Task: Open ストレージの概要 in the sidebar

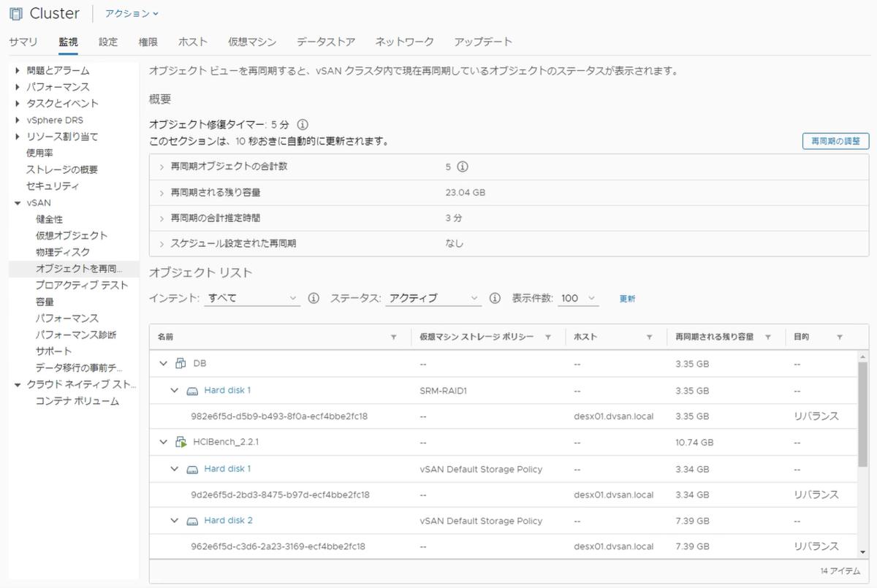Action: [62, 169]
